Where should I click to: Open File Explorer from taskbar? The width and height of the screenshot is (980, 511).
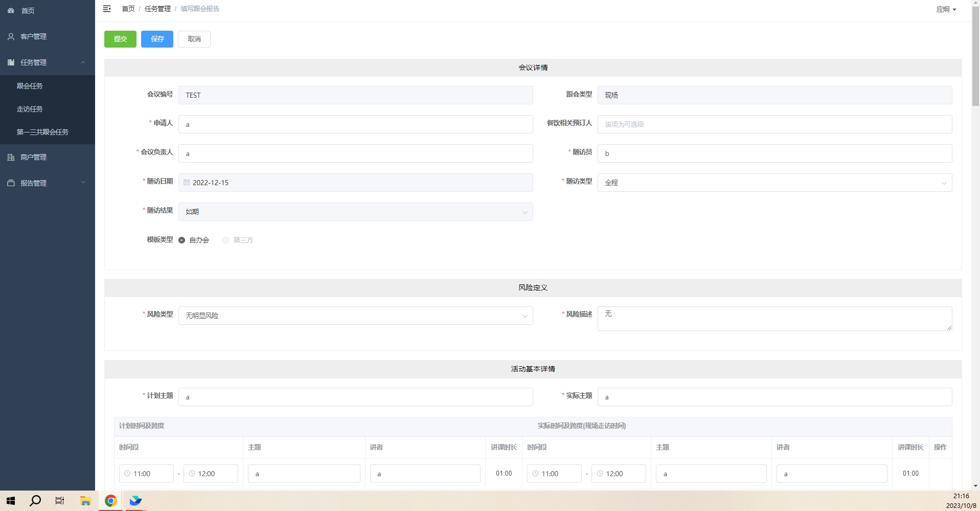click(x=85, y=501)
